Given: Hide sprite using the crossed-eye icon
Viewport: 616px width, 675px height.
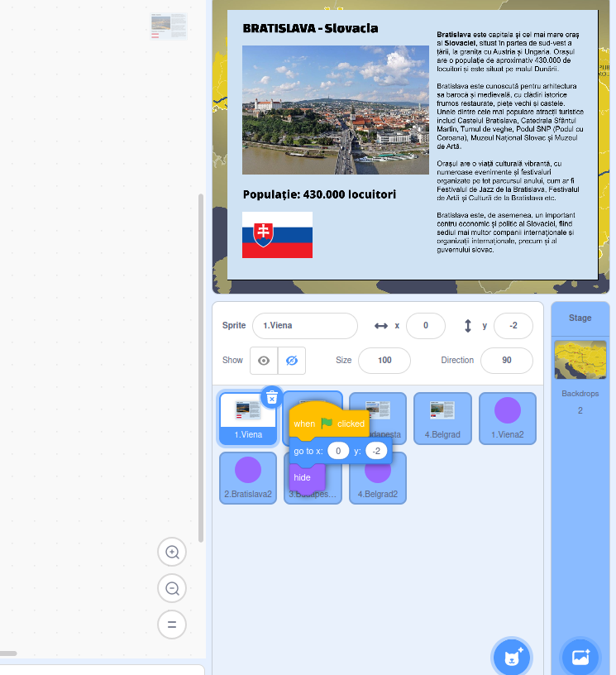Looking at the screenshot, I should point(291,361).
